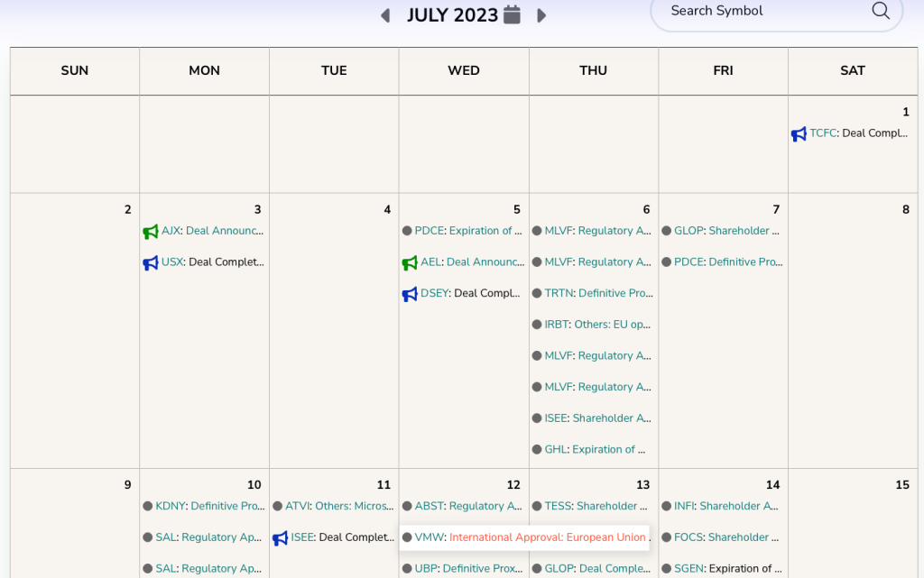This screenshot has width=924, height=578.
Task: Click the search magnifier icon
Action: coord(880,11)
